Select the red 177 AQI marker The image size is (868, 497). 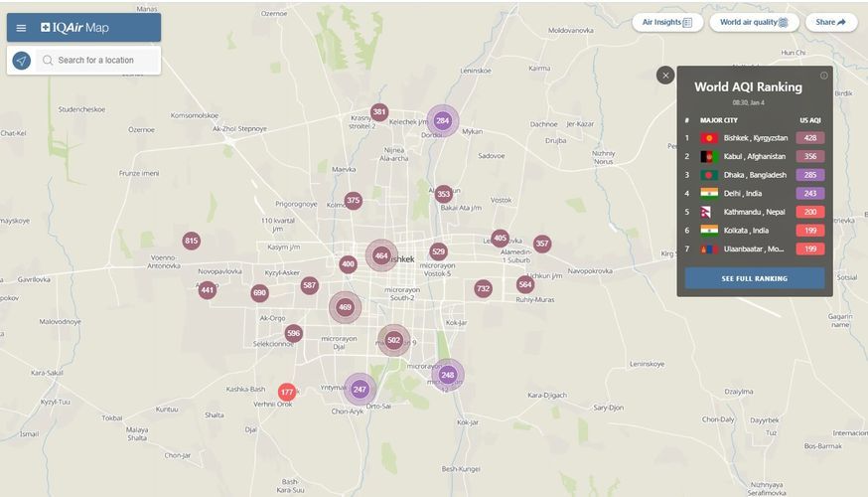[x=287, y=393]
